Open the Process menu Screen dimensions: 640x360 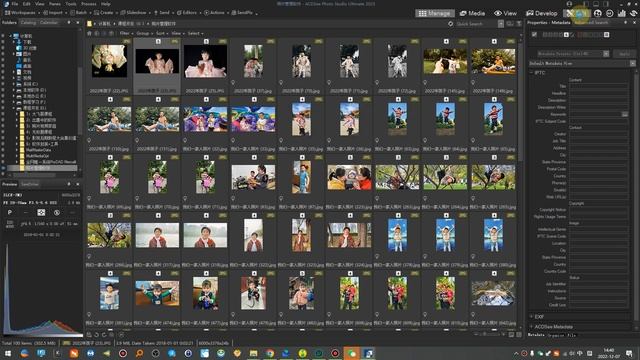click(x=89, y=4)
